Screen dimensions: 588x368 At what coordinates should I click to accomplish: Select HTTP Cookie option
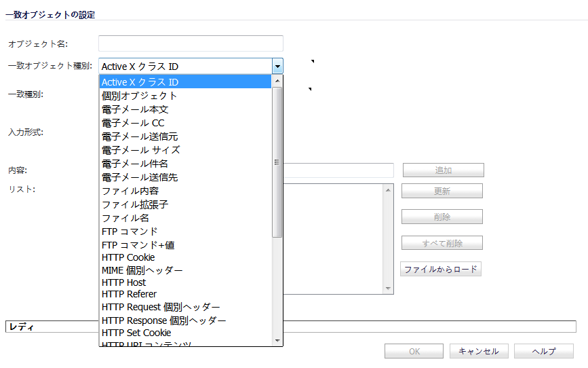pos(185,257)
